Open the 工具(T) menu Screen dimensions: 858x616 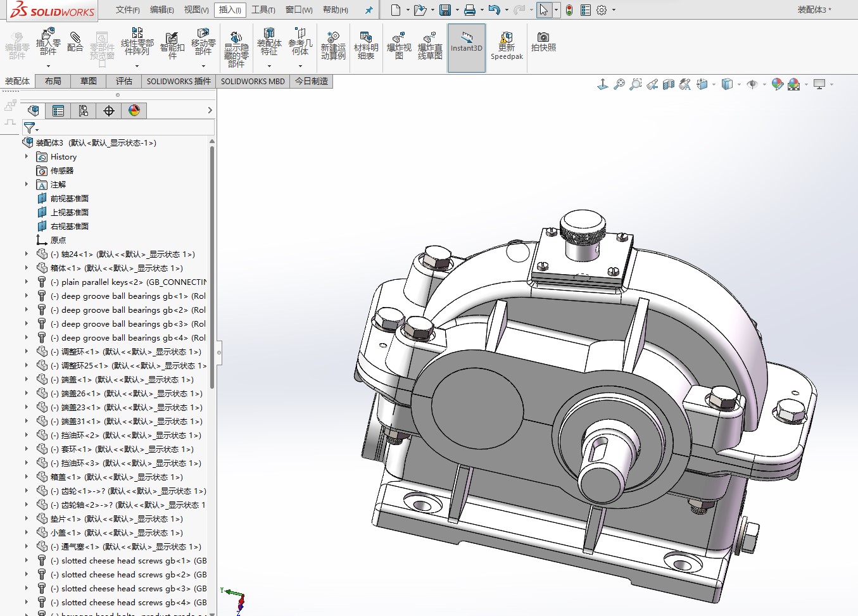263,10
